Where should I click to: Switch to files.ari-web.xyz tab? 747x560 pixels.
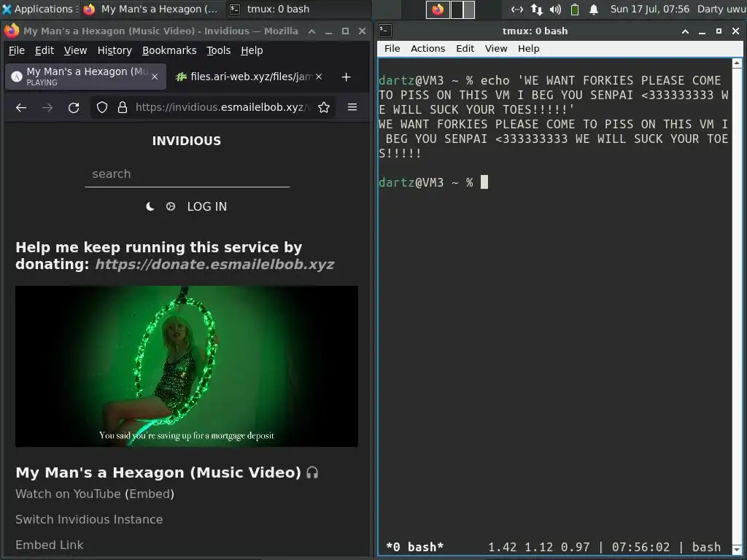click(x=250, y=77)
